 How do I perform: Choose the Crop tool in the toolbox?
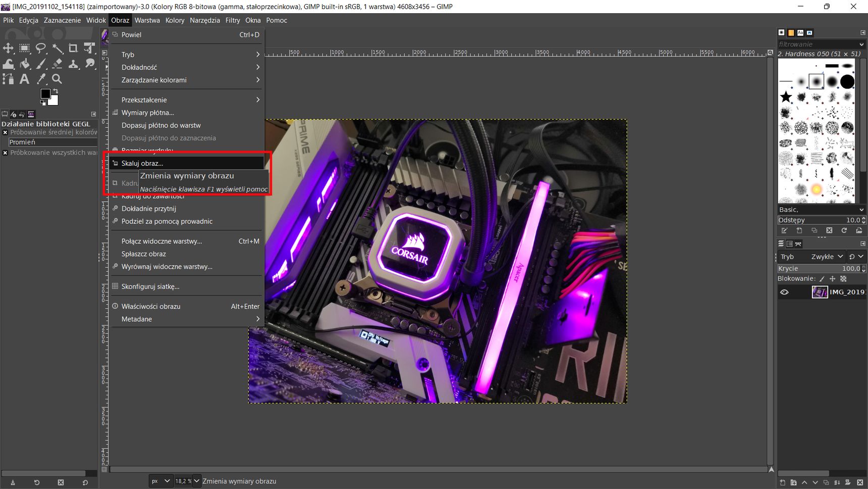pos(73,48)
